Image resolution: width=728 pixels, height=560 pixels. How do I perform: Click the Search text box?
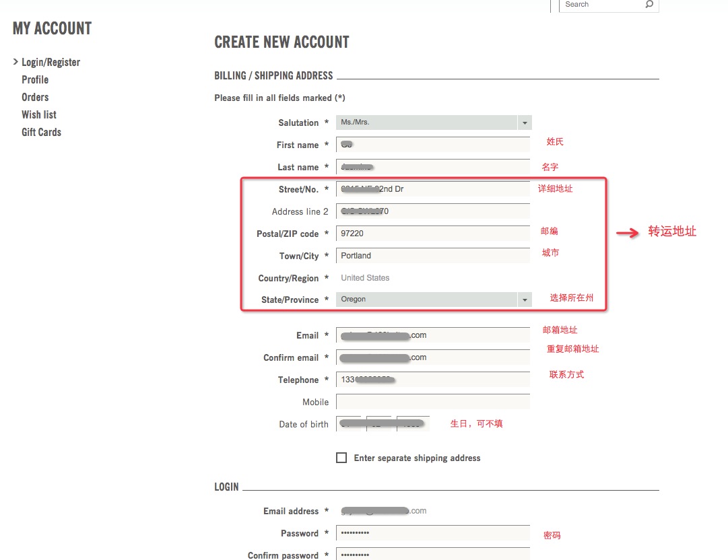601,5
